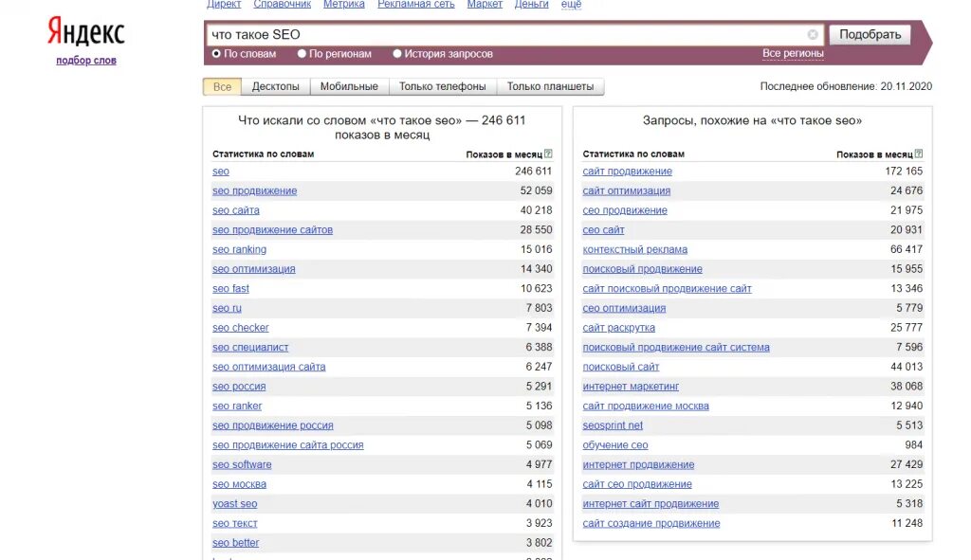Open help icon next to right 'Показов в месяц'
The image size is (971, 560).
point(918,154)
